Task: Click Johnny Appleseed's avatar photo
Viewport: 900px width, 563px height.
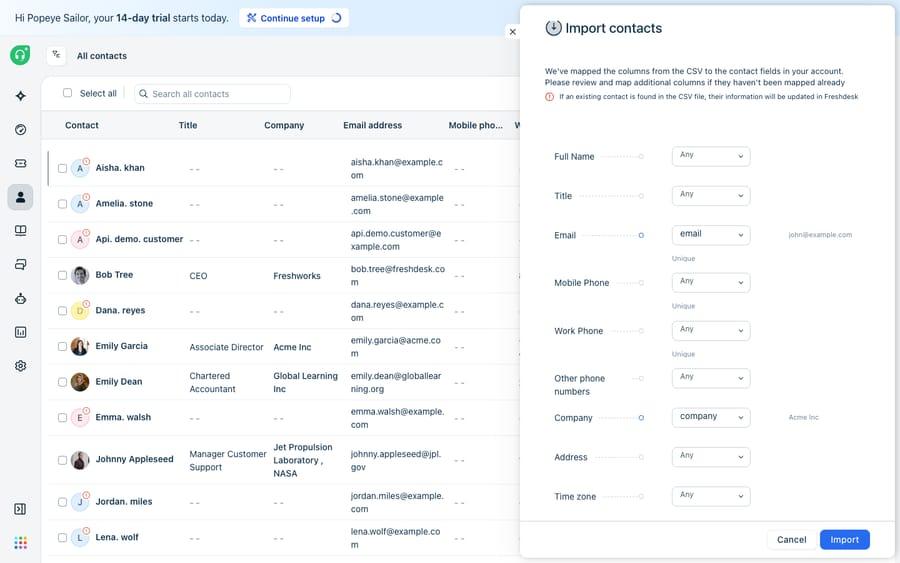Action: [80, 460]
